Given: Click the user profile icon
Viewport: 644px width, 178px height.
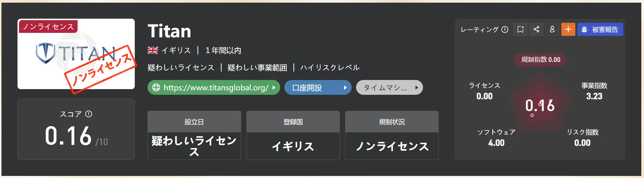Looking at the screenshot, I should tap(552, 29).
